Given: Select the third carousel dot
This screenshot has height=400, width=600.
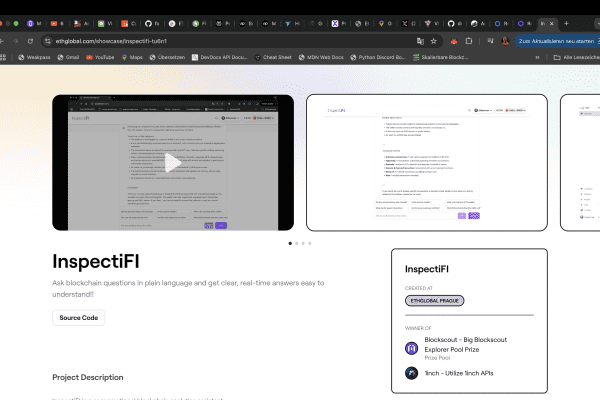Looking at the screenshot, I should pyautogui.click(x=303, y=243).
